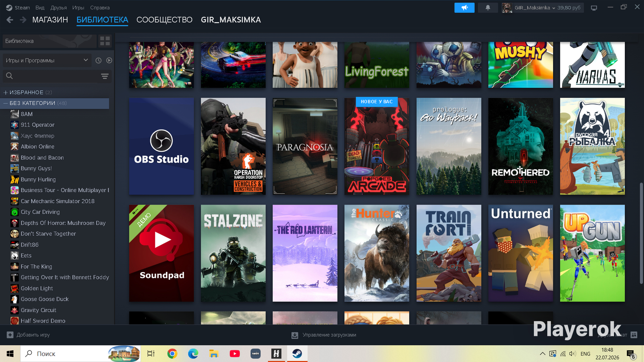Expand the Favorites category
Screen dimensions: 644x362
click(5, 93)
